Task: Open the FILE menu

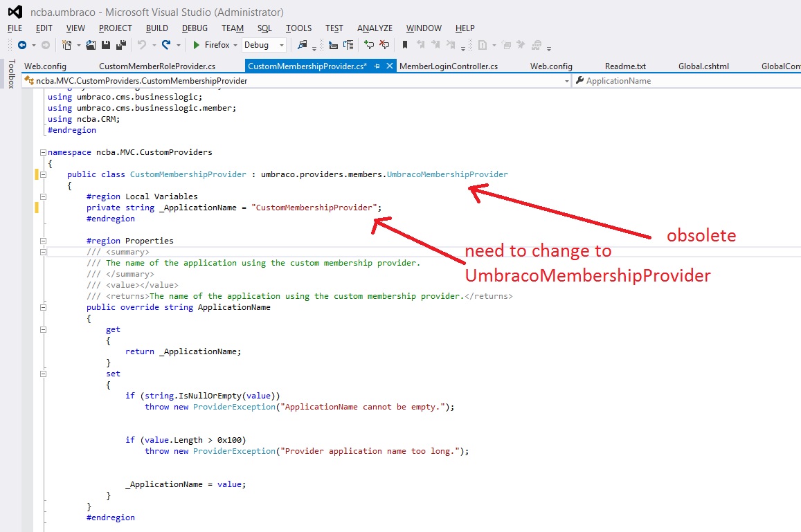Action: coord(15,28)
